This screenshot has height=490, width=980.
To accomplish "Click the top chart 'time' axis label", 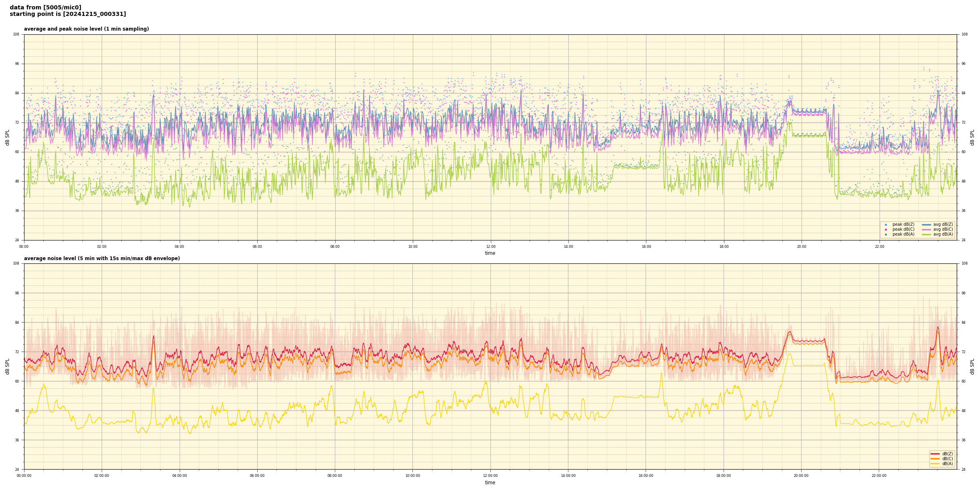I will (x=490, y=253).
